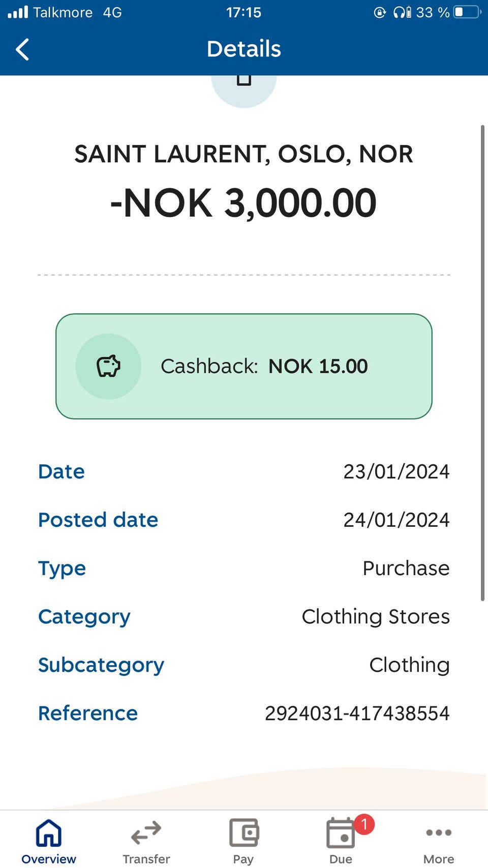Open the Overview home tab icon

(49, 833)
